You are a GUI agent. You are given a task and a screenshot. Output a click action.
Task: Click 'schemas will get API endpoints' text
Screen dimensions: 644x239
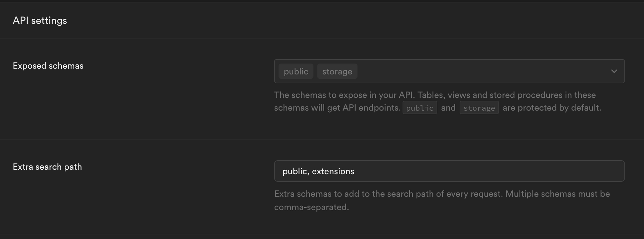[337, 108]
